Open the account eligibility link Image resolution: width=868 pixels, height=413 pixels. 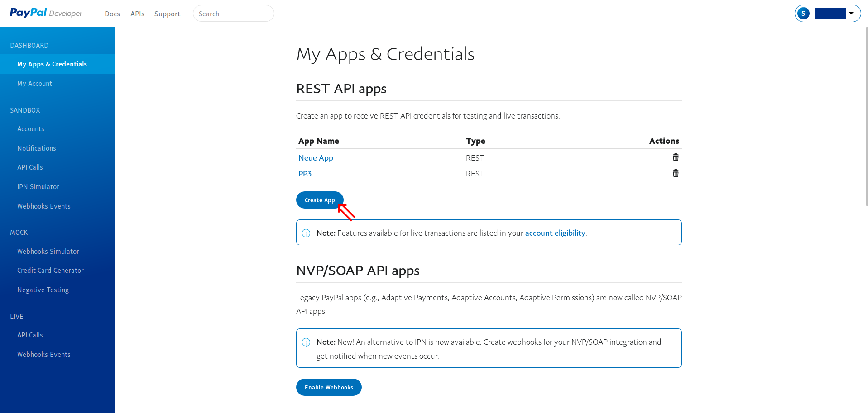point(555,233)
